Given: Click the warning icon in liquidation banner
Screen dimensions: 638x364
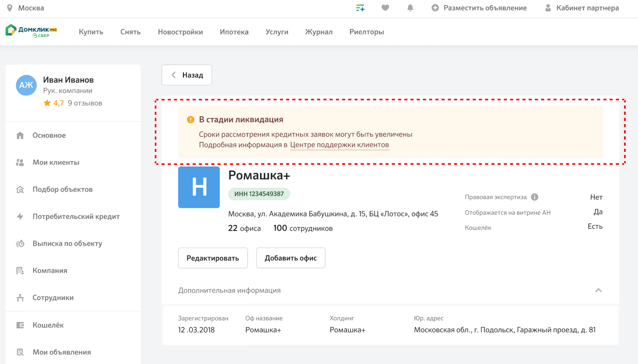Looking at the screenshot, I should [x=191, y=120].
